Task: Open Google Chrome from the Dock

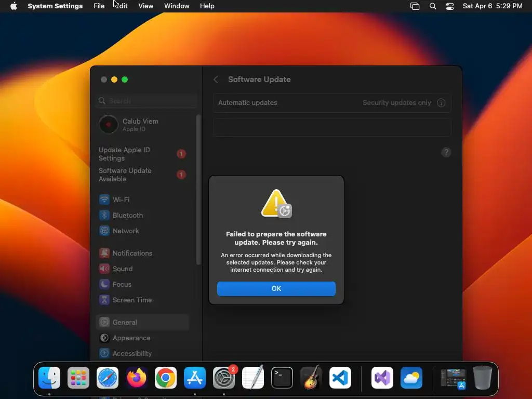Action: click(166, 378)
